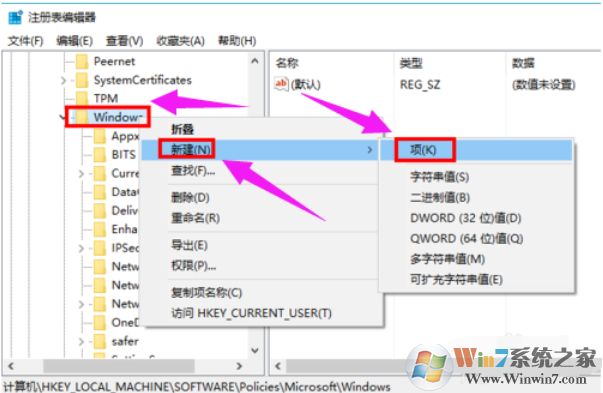The height and width of the screenshot is (393, 603).
Task: Click the REG_SZ type cell
Action: [420, 84]
